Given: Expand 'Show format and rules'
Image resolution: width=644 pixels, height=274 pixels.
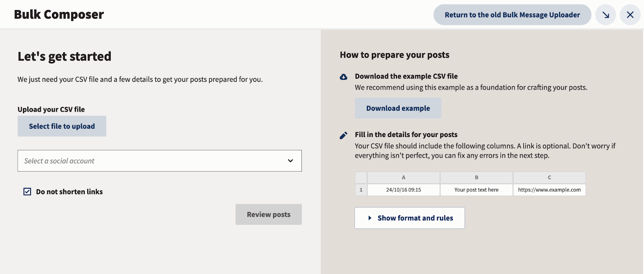Looking at the screenshot, I should pos(409,218).
